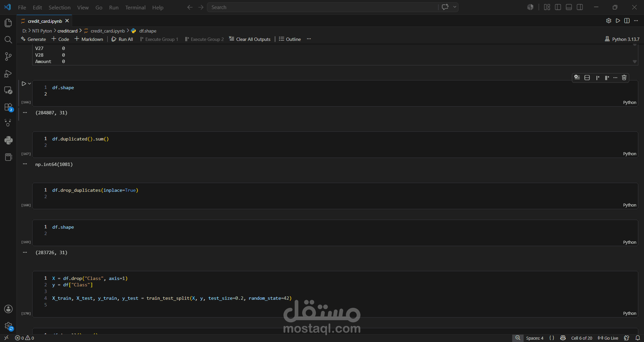Open the Edit menu
This screenshot has height=342, width=644.
[x=38, y=7]
